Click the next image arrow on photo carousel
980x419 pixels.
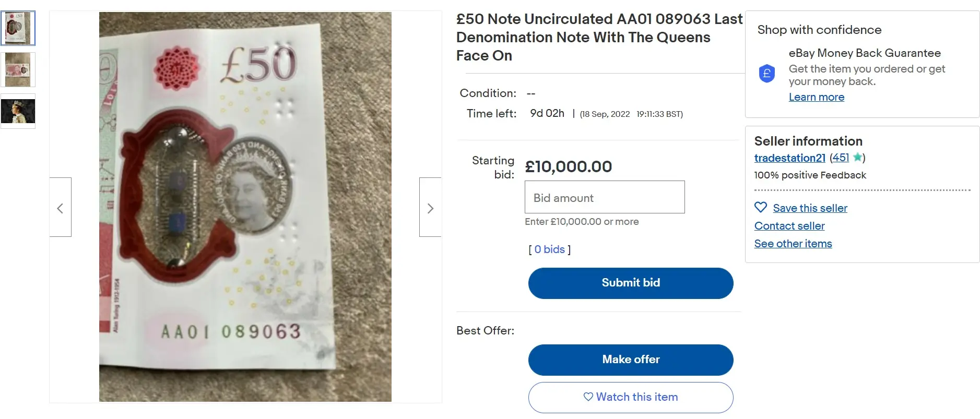pyautogui.click(x=430, y=208)
